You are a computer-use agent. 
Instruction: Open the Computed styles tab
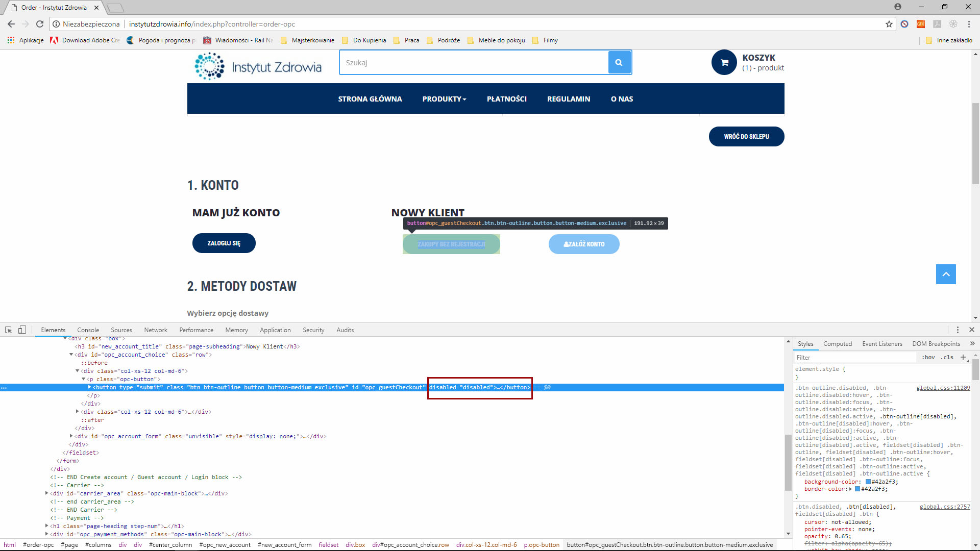point(837,344)
